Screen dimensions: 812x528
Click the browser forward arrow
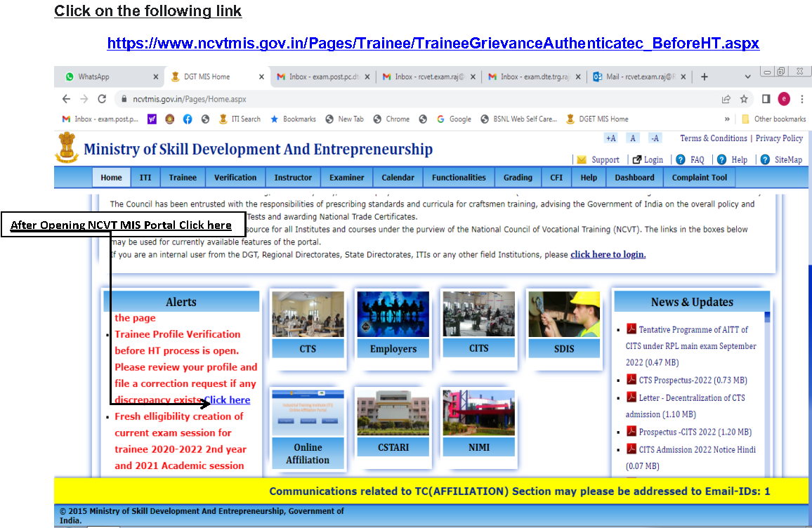pyautogui.click(x=84, y=99)
